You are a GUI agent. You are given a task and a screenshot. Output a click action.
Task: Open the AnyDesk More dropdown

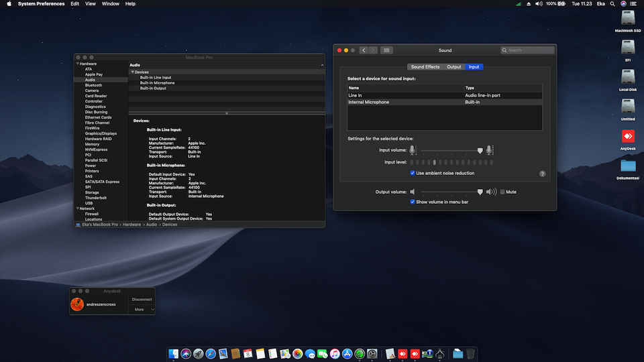142,310
